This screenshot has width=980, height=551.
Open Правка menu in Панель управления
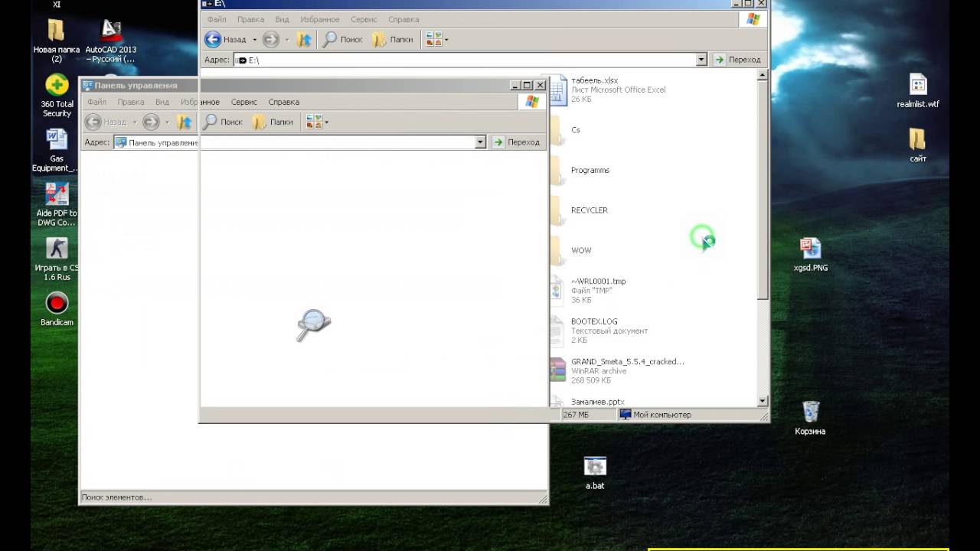131,102
